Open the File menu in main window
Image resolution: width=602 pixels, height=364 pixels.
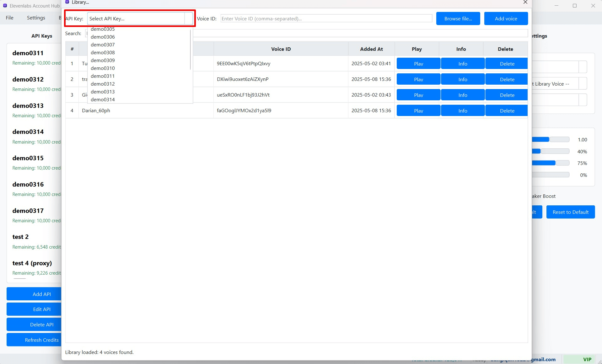pos(9,18)
